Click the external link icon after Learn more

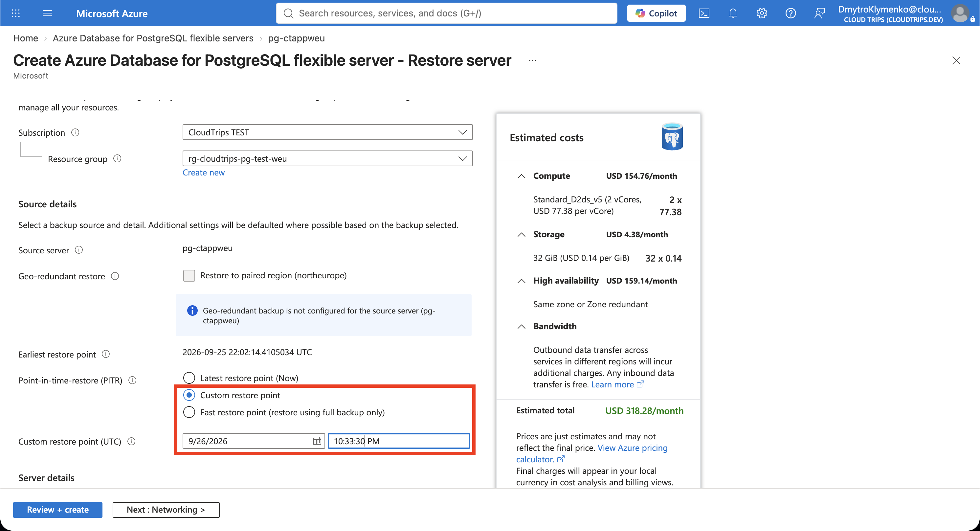click(640, 384)
